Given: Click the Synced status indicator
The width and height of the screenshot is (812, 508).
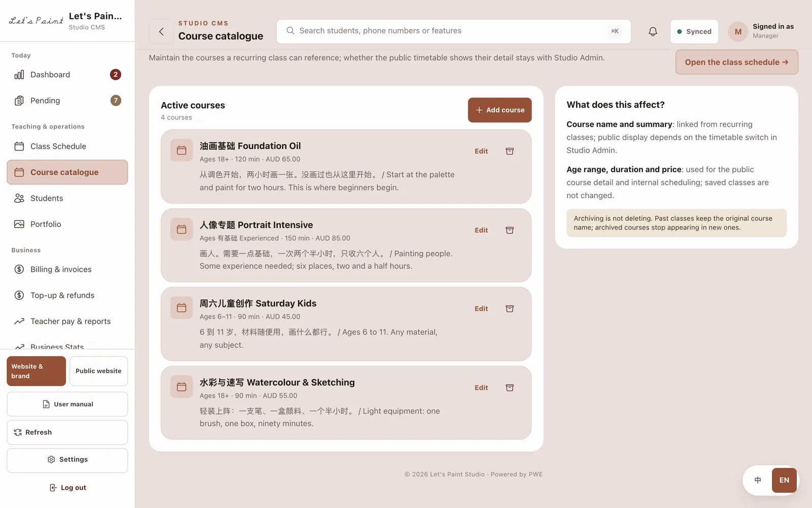Looking at the screenshot, I should pyautogui.click(x=694, y=31).
